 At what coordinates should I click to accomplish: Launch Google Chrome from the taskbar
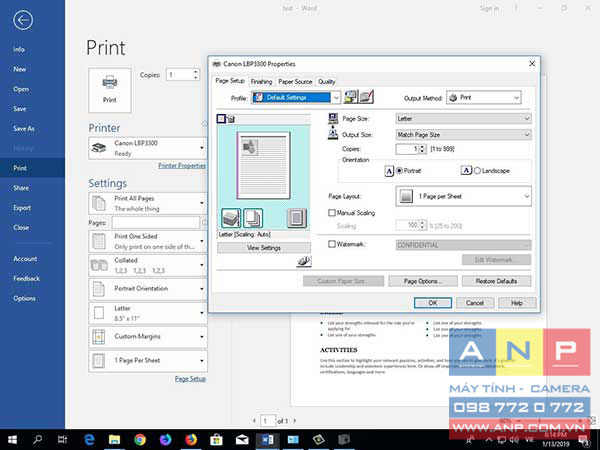pyautogui.click(x=140, y=440)
